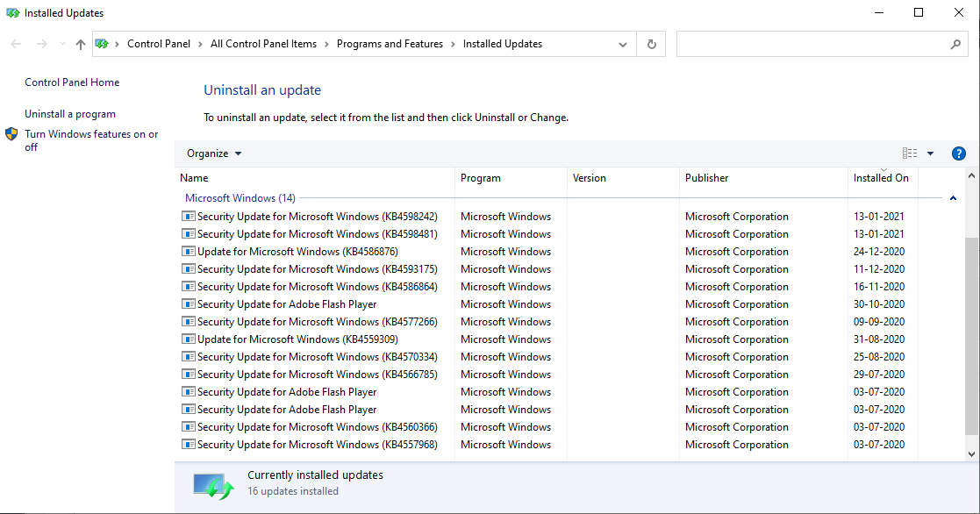This screenshot has height=514, width=980.
Task: Select the date 09-09-2020
Action: pos(879,321)
